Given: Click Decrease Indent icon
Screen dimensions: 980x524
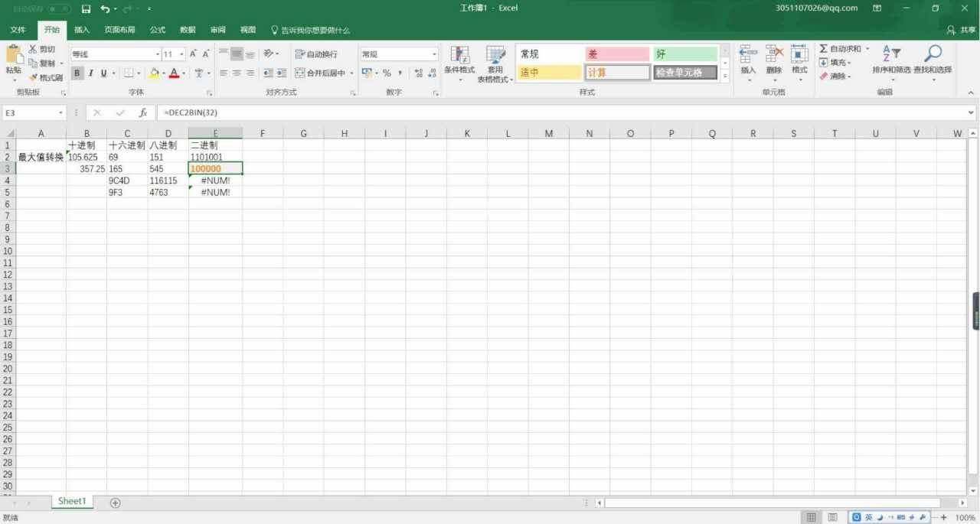Looking at the screenshot, I should tap(268, 73).
